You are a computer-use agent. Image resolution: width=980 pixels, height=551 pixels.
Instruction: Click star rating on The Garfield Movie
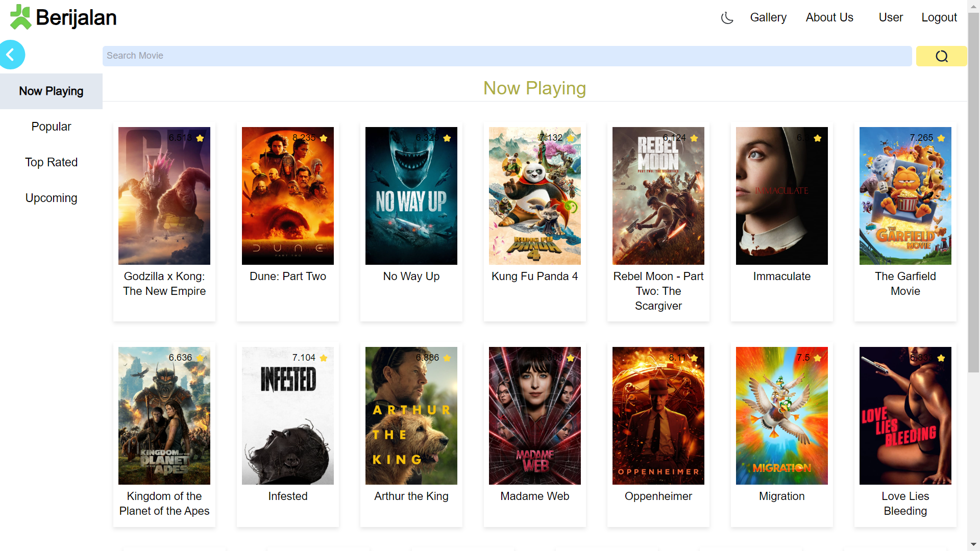coord(941,138)
